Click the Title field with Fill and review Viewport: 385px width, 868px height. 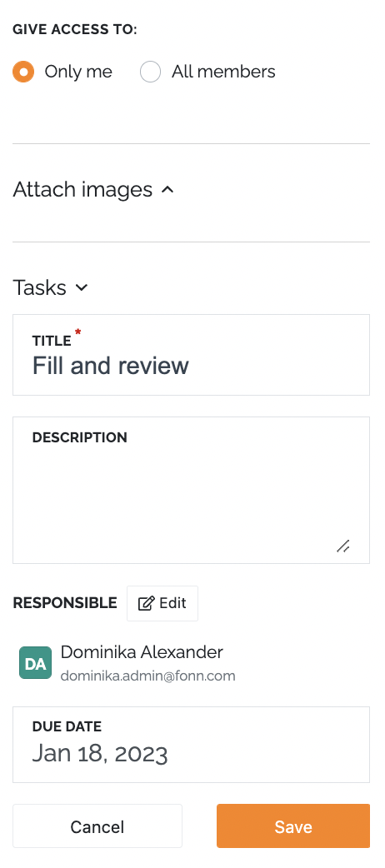[x=191, y=355]
